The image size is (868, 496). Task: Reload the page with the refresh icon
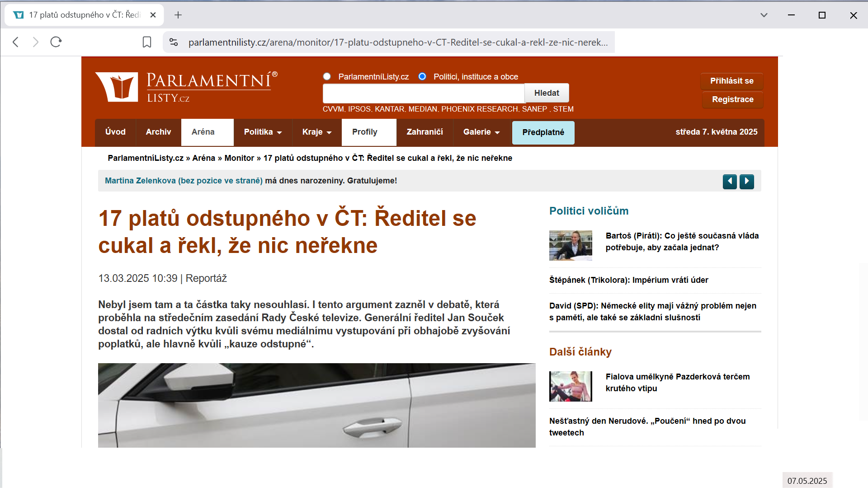click(56, 42)
